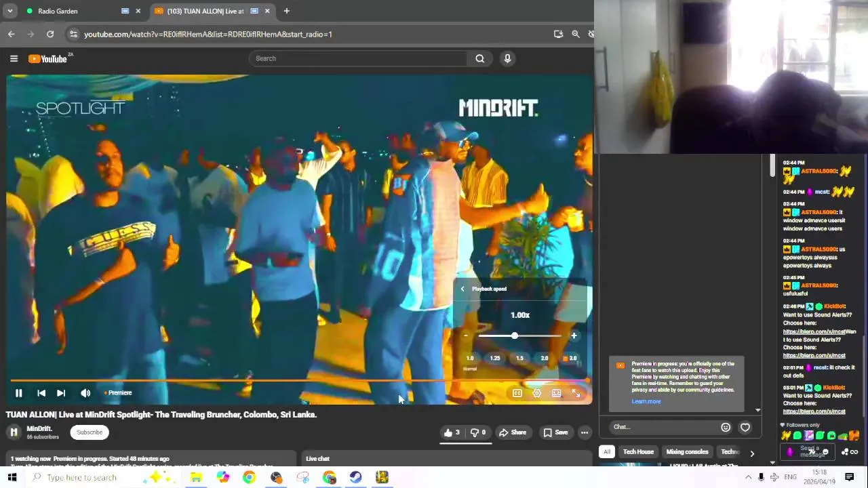This screenshot has height=488, width=868.
Task: Open the Learn more premiere link
Action: 646,401
